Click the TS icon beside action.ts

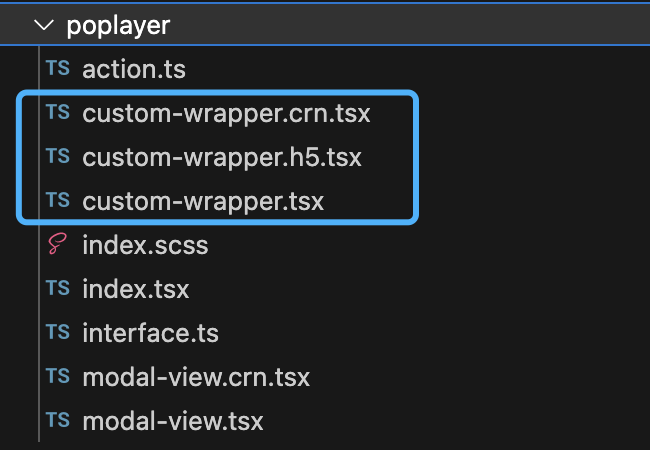click(58, 70)
